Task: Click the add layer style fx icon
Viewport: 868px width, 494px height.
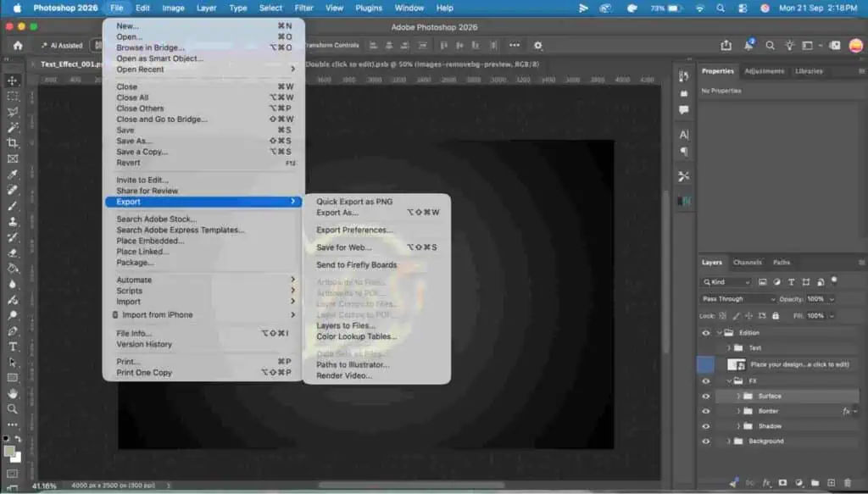Action: pos(766,483)
